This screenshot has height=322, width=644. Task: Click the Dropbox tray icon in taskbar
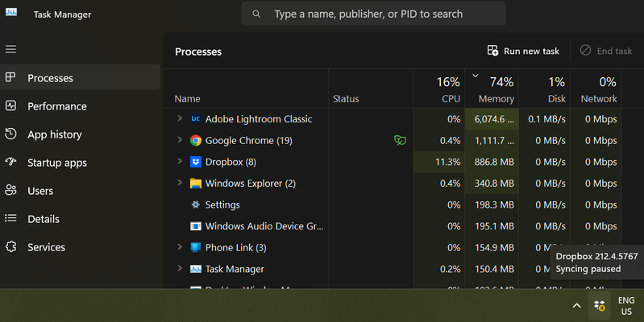[599, 305]
